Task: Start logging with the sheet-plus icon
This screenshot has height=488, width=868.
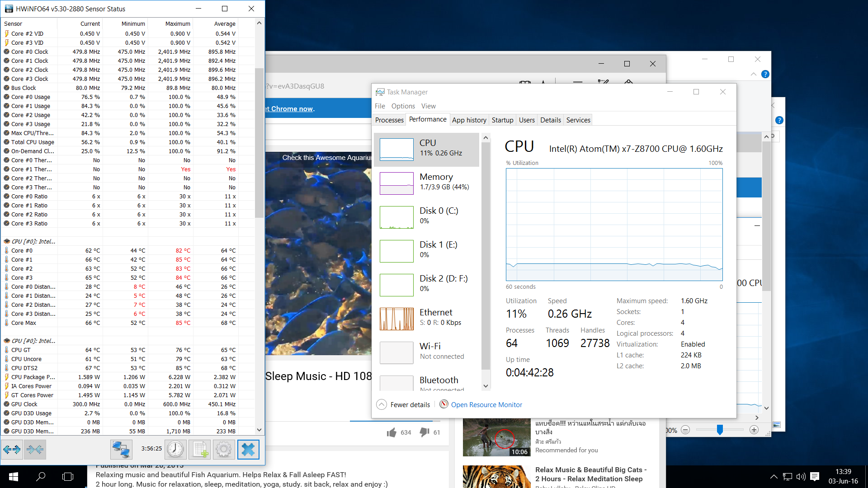Action: (x=200, y=450)
